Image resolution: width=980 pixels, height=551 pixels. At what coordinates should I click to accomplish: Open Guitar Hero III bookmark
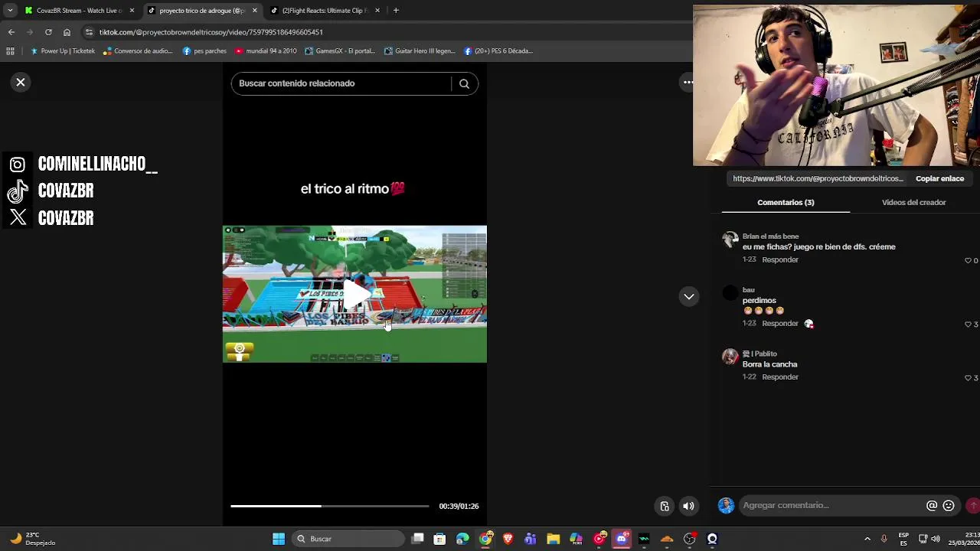point(420,51)
